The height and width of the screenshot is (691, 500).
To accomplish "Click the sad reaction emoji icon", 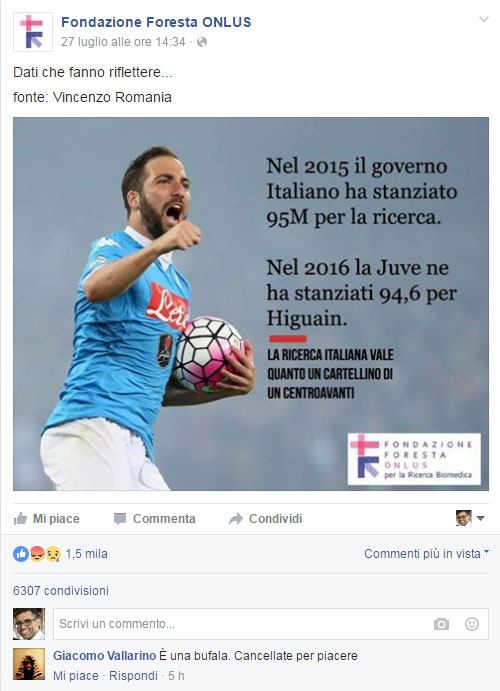I will click(53, 554).
